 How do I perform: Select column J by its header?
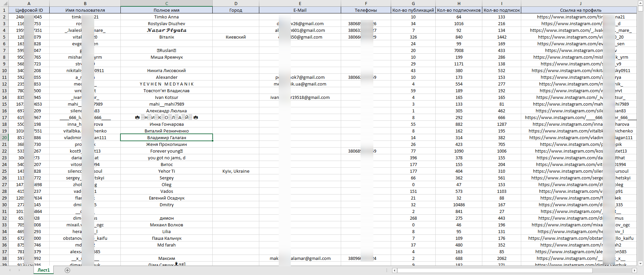[x=581, y=3]
